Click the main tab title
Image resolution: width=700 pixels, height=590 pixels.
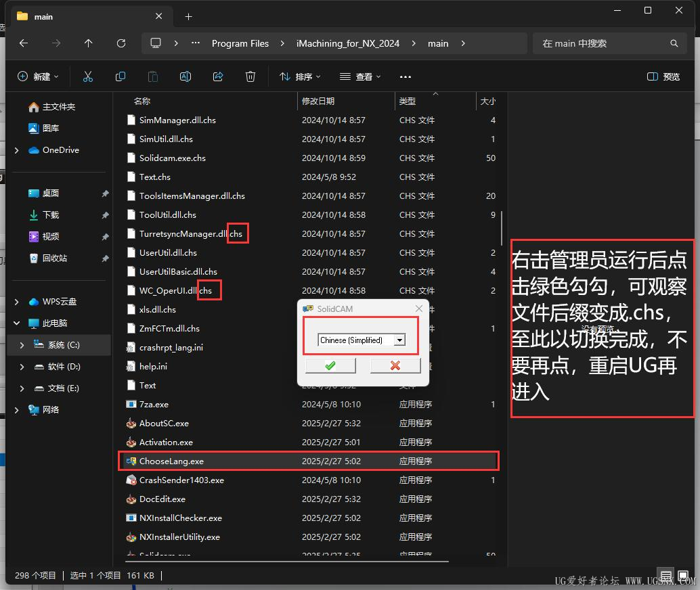43,17
